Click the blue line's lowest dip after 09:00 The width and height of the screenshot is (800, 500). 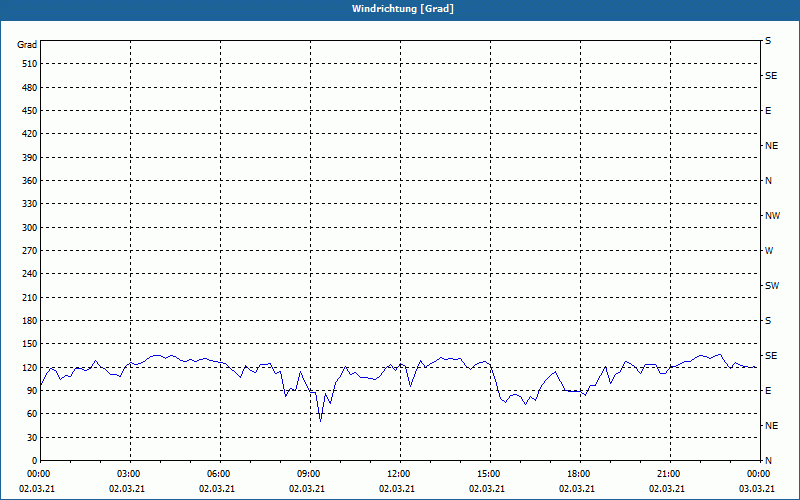(320, 421)
